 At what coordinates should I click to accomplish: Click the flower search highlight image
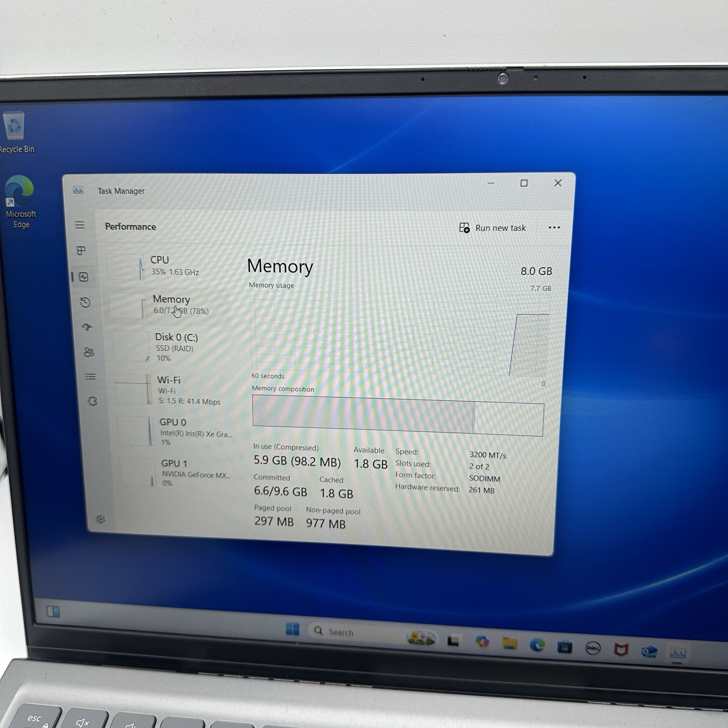click(421, 637)
